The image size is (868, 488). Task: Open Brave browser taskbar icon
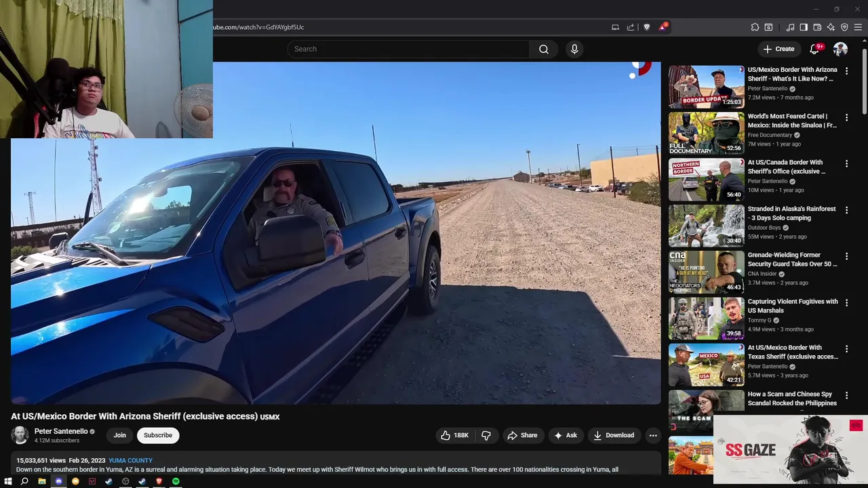[x=159, y=481]
